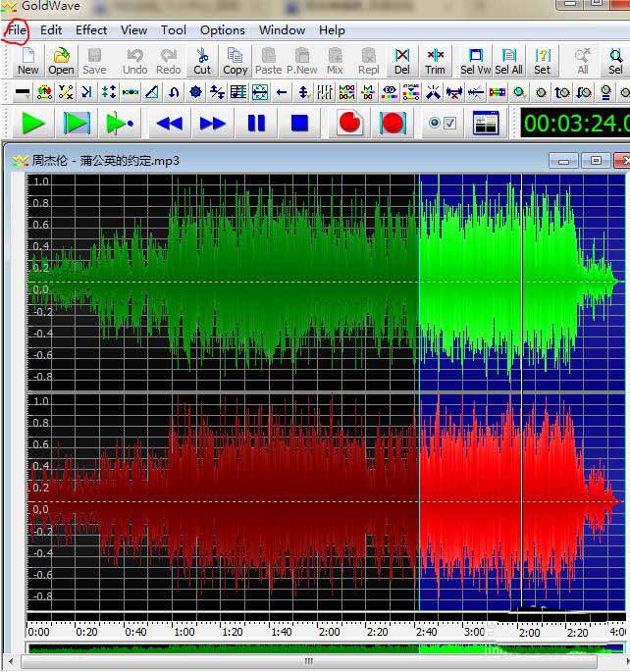Click the 1:00 mark on the timeline ruler

184,632
